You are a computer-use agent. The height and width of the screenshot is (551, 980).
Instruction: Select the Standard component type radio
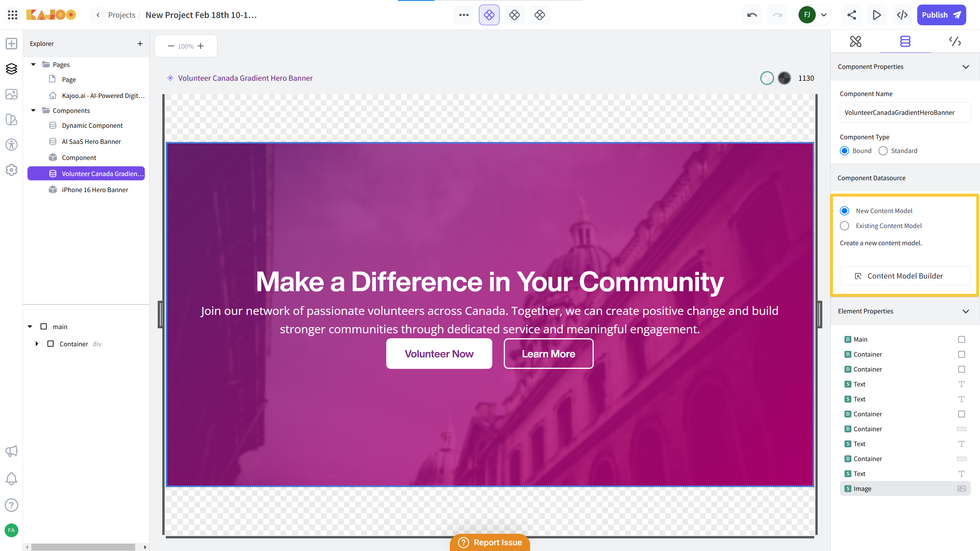pyautogui.click(x=883, y=151)
